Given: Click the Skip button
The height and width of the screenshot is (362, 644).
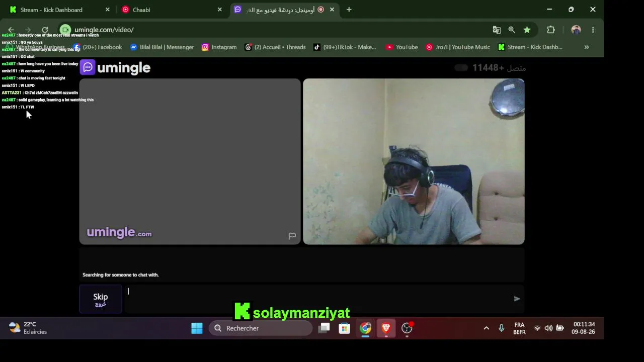Looking at the screenshot, I should coord(101,299).
